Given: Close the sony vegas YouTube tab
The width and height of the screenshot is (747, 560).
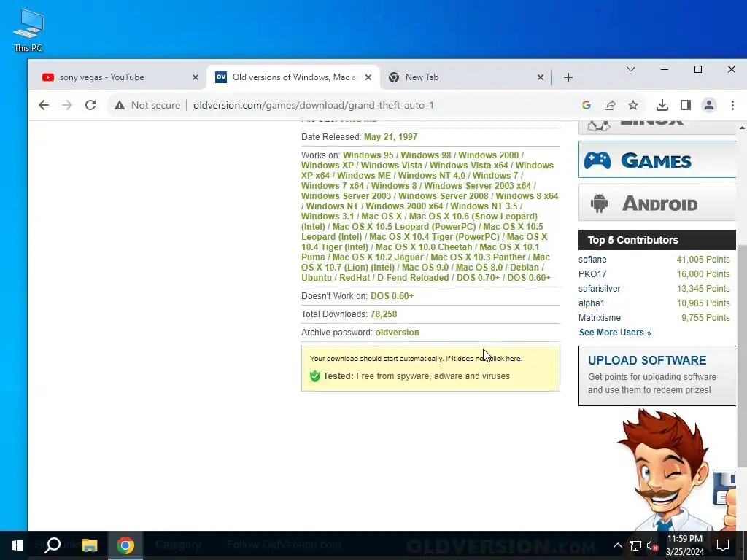Looking at the screenshot, I should [196, 77].
